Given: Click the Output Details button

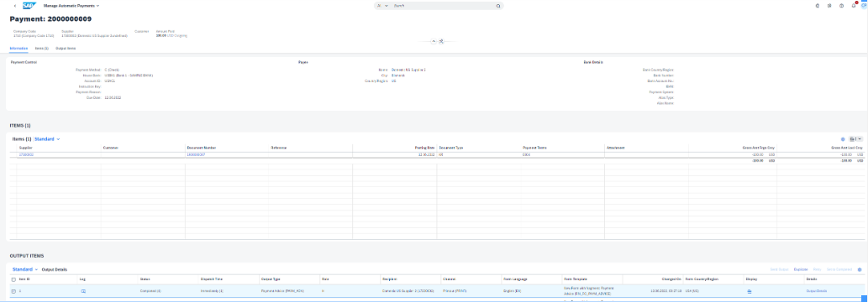Looking at the screenshot, I should pyautogui.click(x=55, y=269).
